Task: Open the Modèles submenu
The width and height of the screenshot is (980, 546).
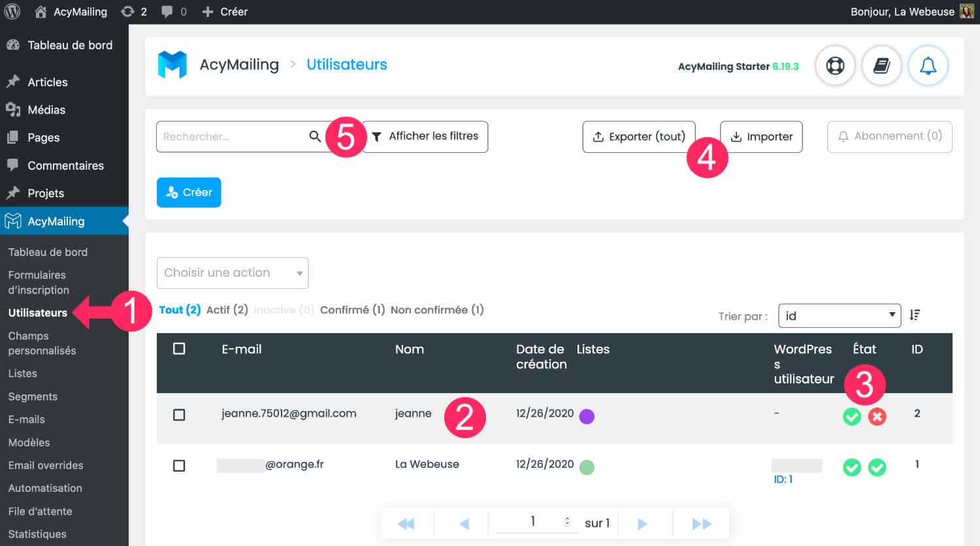Action: (x=29, y=442)
